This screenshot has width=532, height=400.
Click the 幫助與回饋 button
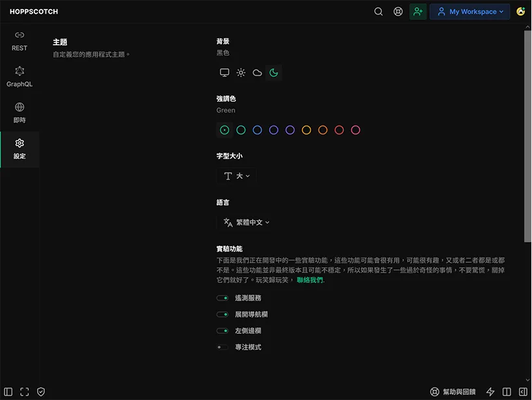[453, 392]
